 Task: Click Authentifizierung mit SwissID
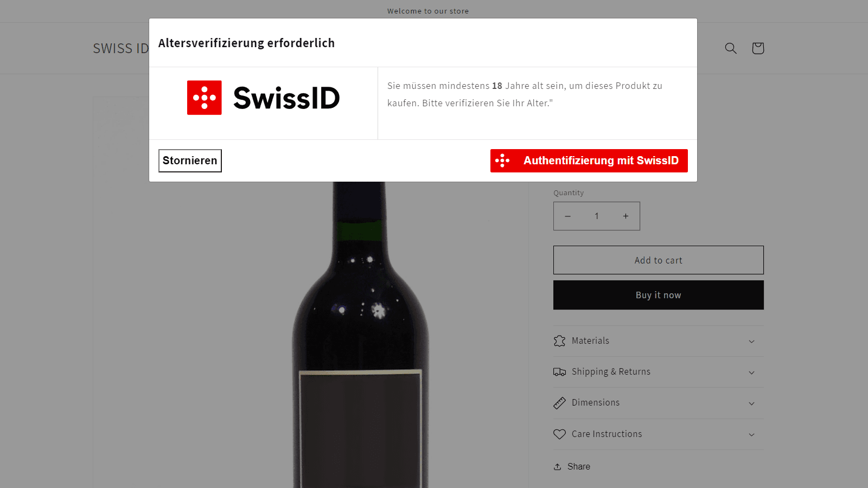click(x=589, y=160)
